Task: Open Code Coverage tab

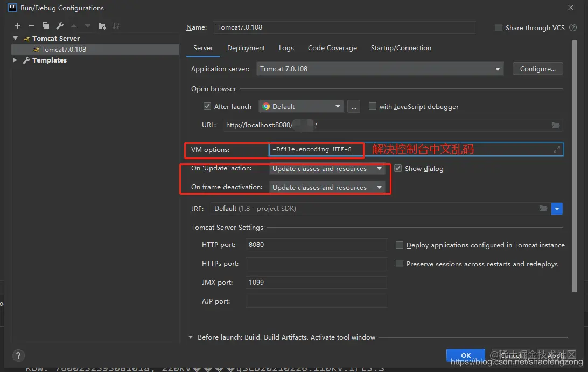Action: (332, 48)
